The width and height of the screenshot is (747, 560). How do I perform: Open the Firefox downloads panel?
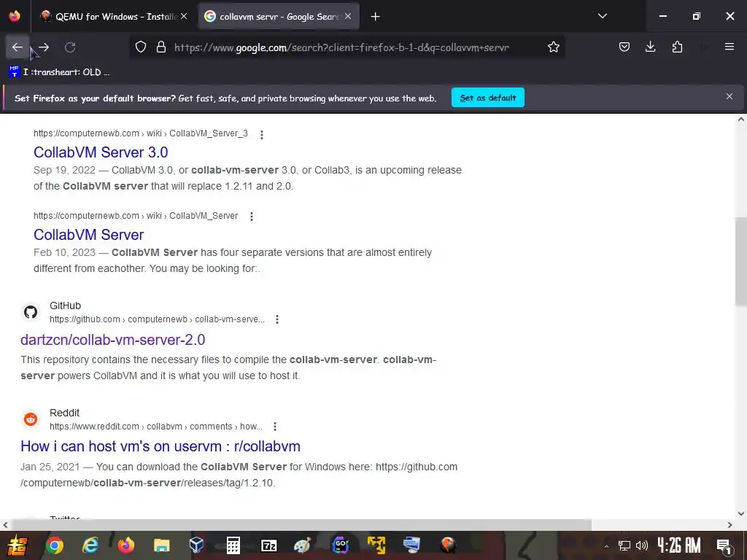pyautogui.click(x=650, y=47)
